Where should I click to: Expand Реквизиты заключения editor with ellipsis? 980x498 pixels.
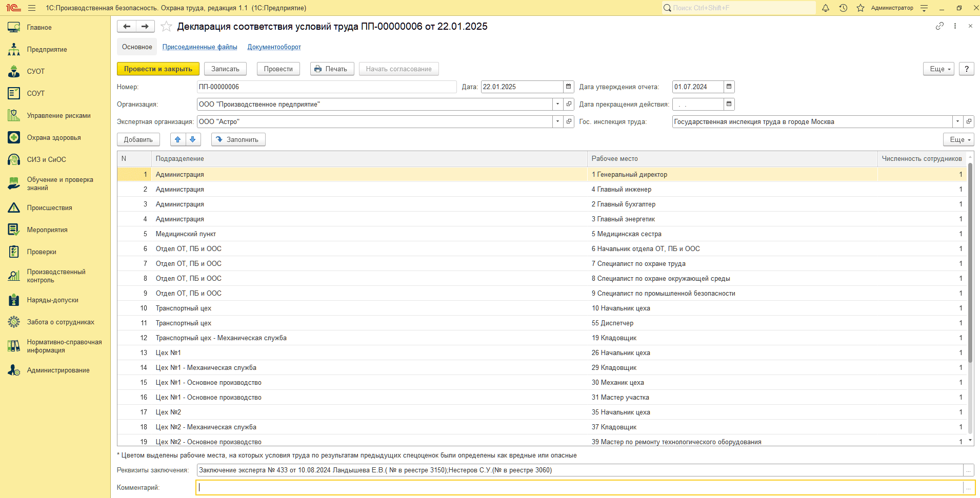click(x=969, y=470)
